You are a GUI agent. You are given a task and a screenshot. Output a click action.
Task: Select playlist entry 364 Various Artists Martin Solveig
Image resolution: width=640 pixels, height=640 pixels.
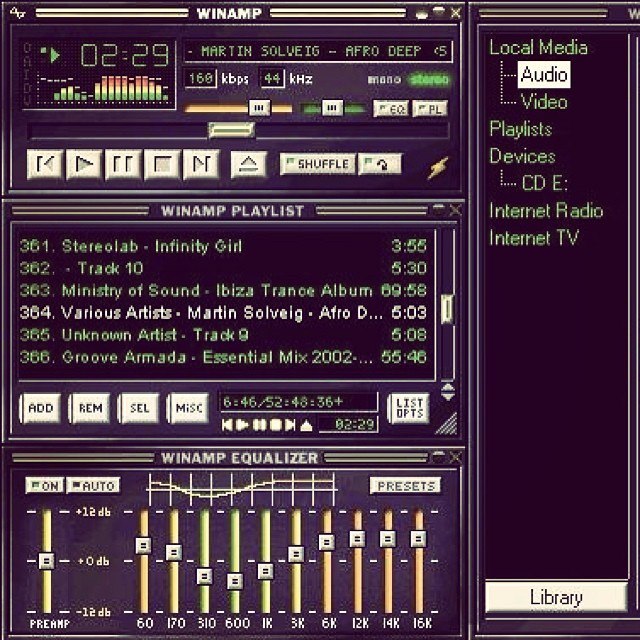(223, 313)
